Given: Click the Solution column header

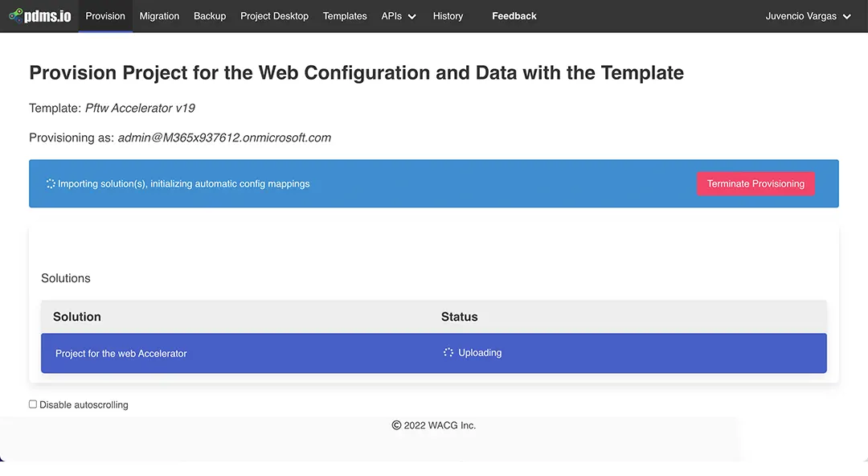Looking at the screenshot, I should coord(77,317).
